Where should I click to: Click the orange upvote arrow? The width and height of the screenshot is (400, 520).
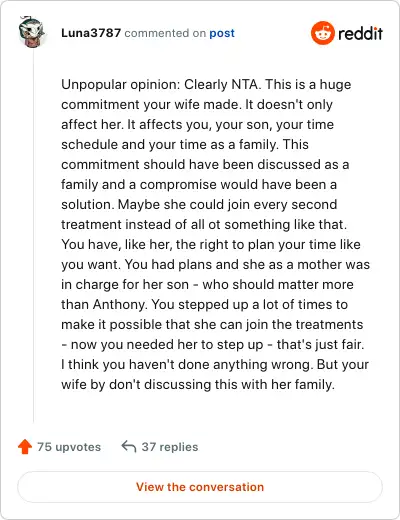click(x=25, y=447)
